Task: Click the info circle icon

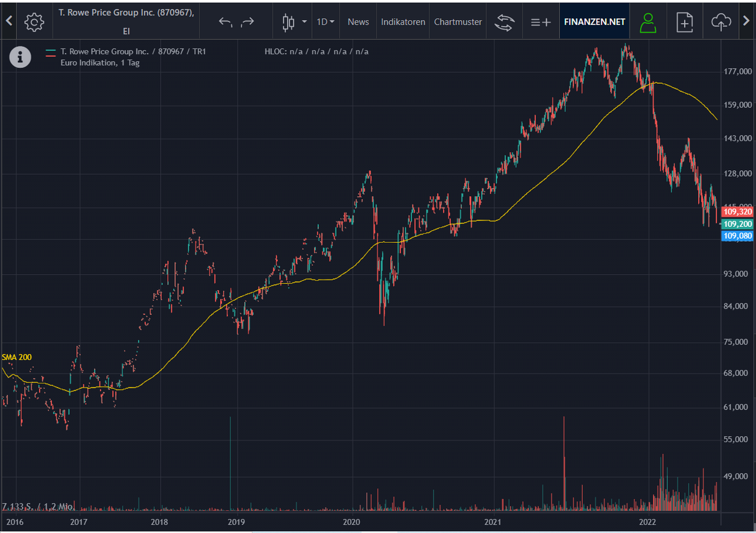Action: click(x=21, y=57)
